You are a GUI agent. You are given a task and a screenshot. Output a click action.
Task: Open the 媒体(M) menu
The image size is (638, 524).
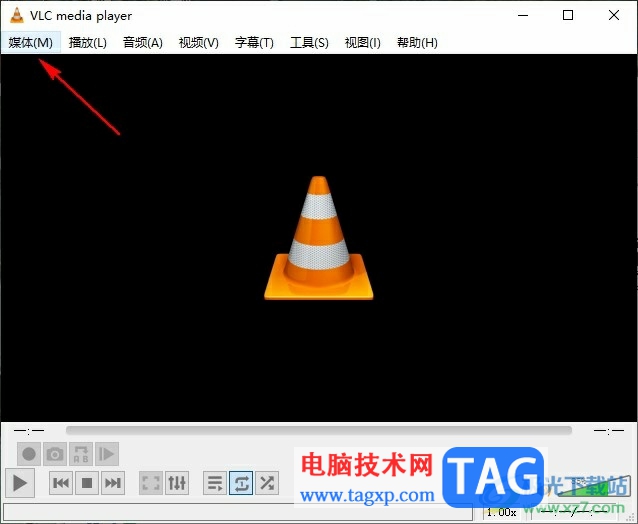pyautogui.click(x=31, y=42)
